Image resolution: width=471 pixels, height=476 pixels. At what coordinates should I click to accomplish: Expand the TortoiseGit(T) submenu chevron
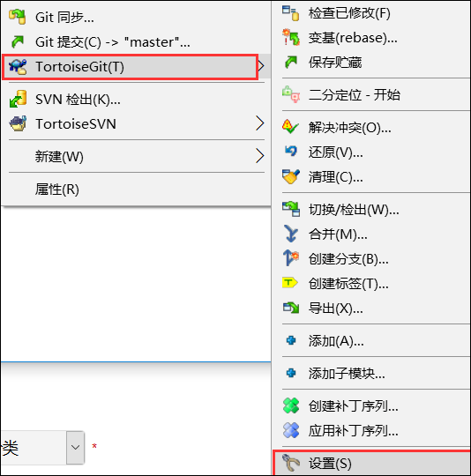261,66
